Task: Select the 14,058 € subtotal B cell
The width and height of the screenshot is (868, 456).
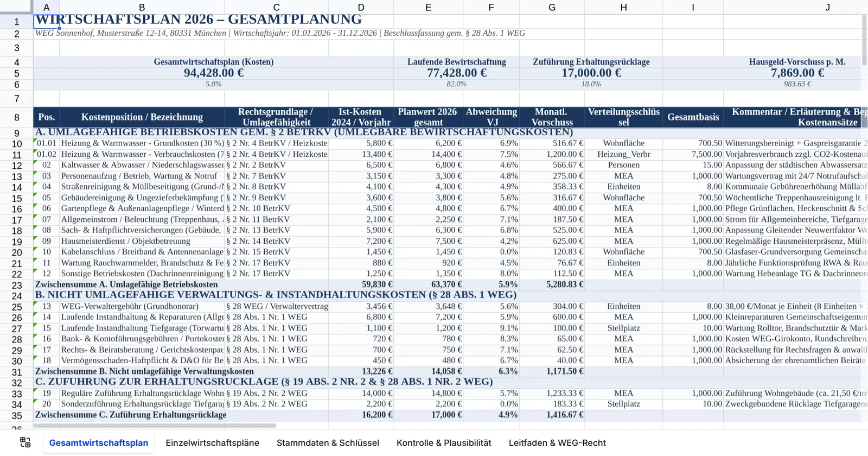Action: tap(428, 371)
